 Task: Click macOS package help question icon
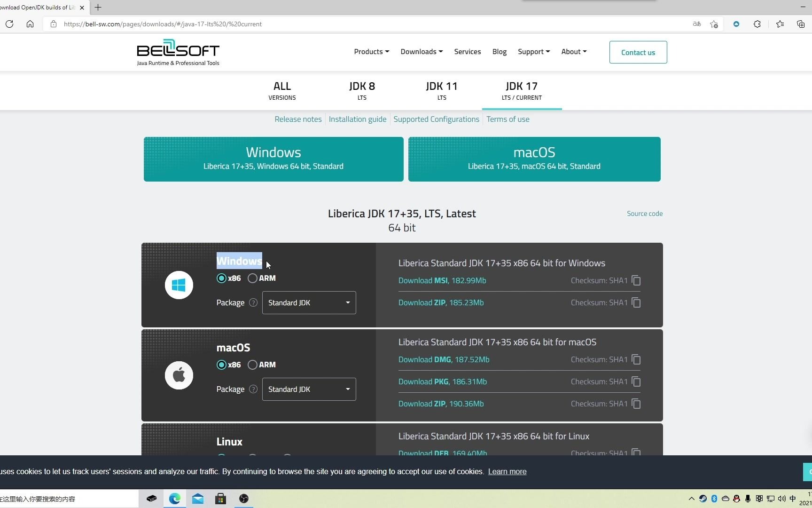[253, 389]
